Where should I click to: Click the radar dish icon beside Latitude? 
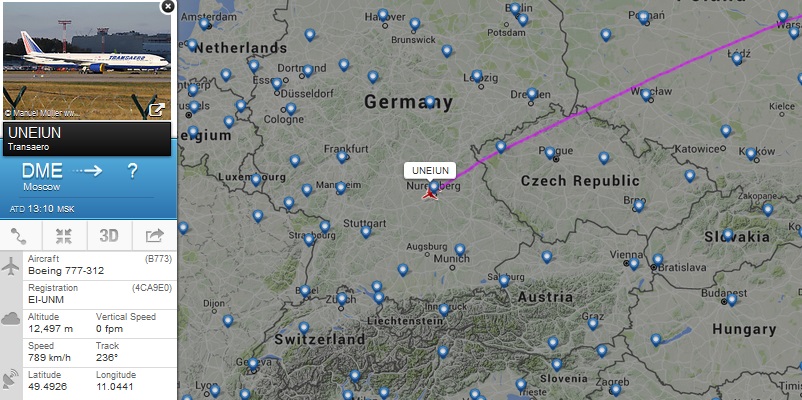10,379
